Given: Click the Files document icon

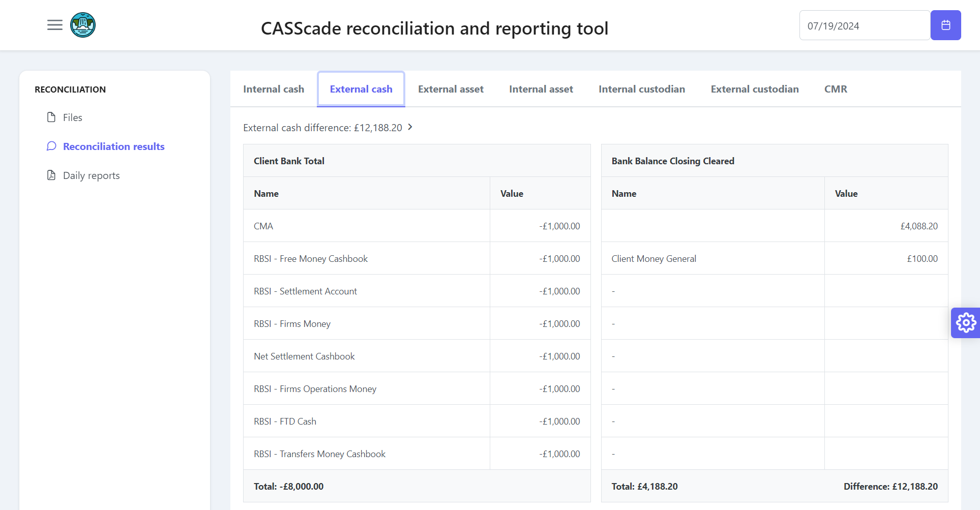Looking at the screenshot, I should click(x=51, y=117).
